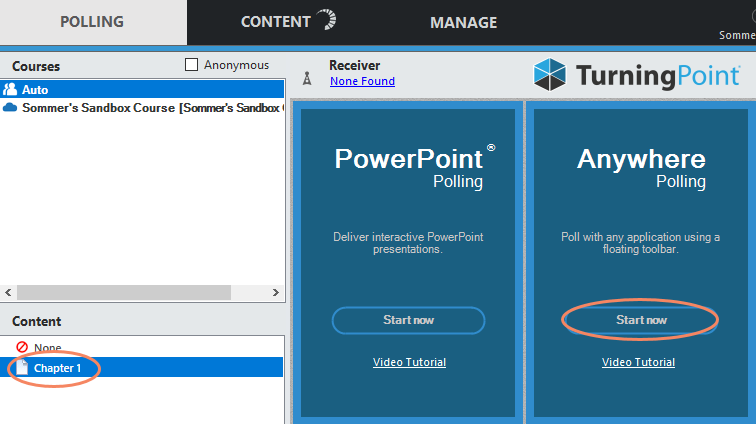756x424 pixels.
Task: Click 'Poll with any application' description
Action: coord(640,243)
